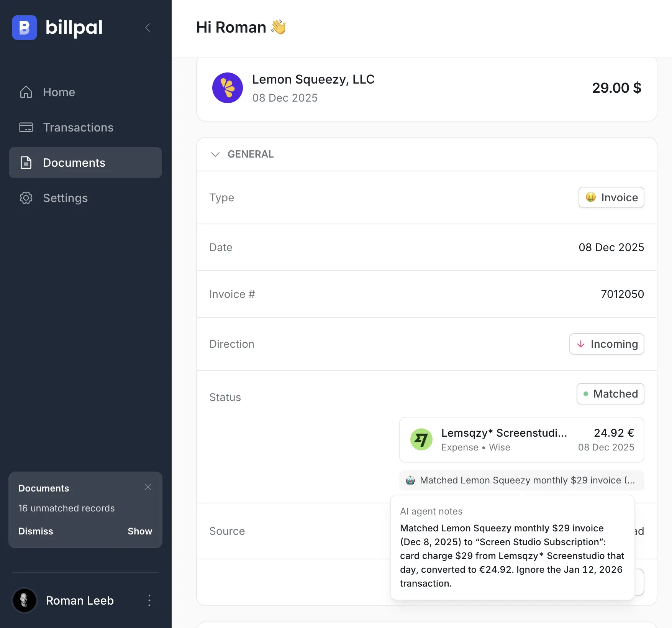Click the robot icon beside AI note
This screenshot has width=672, height=628.
410,480
